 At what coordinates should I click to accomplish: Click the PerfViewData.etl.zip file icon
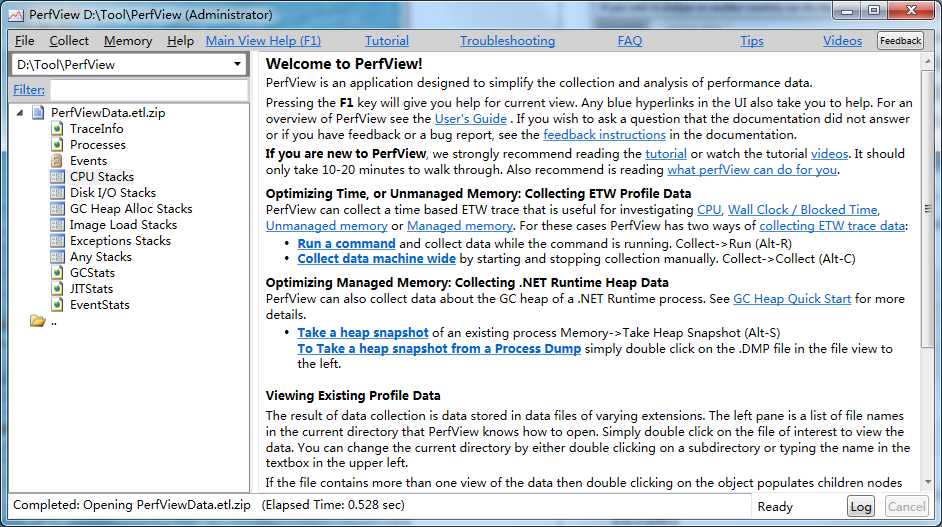coord(38,112)
